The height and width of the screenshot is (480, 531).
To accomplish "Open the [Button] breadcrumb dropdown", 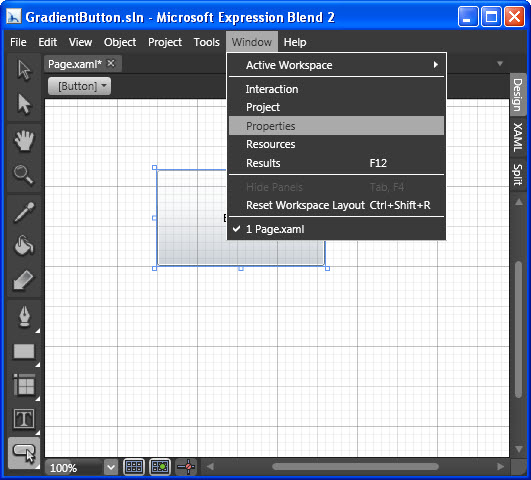I will point(79,86).
